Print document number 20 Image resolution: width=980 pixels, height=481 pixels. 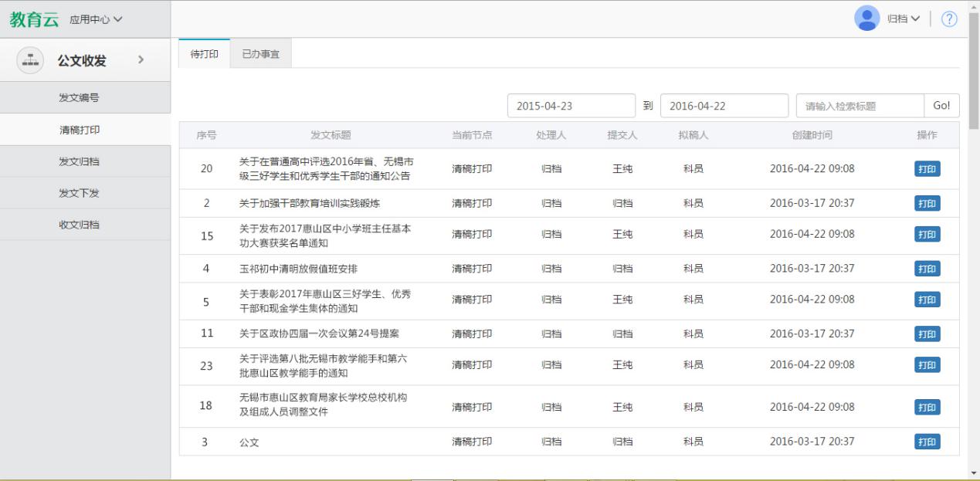pos(927,169)
